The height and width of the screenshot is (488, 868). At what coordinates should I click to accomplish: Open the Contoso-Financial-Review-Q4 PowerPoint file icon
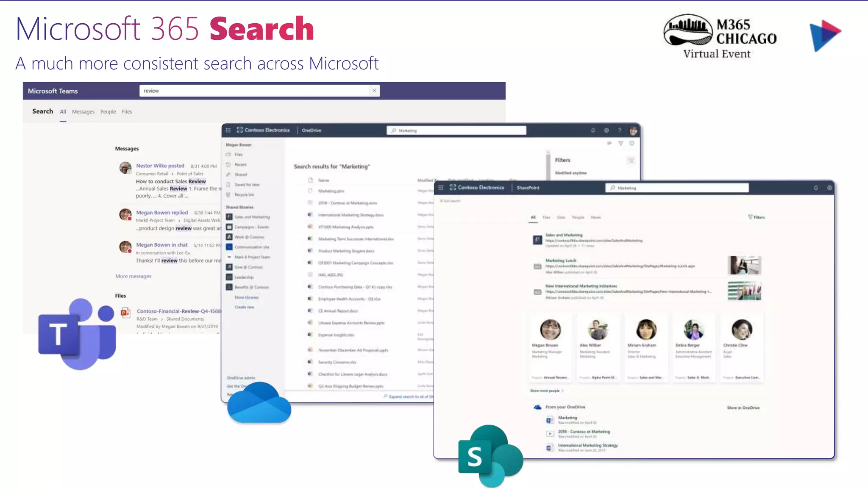(x=125, y=313)
